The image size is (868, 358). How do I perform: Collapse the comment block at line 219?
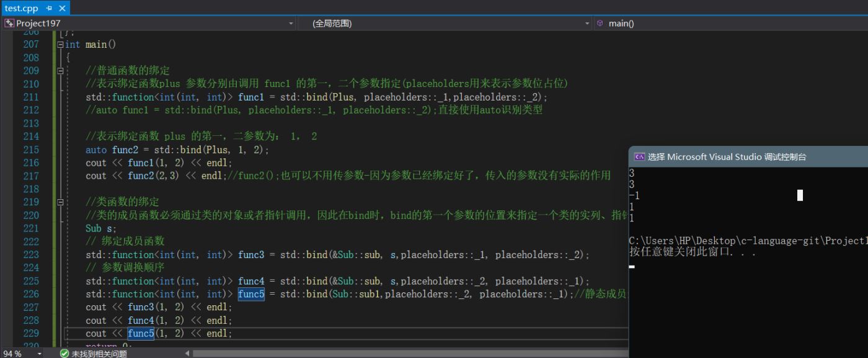[x=60, y=202]
